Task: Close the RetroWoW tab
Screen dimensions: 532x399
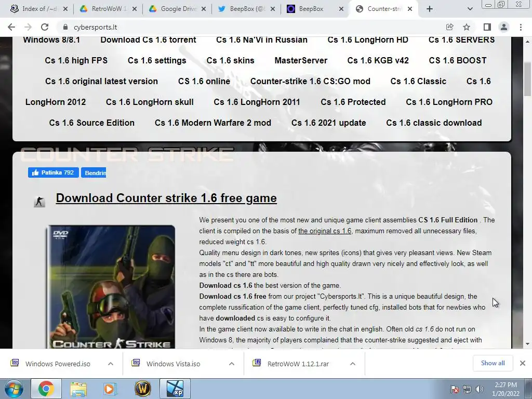Action: point(135,9)
